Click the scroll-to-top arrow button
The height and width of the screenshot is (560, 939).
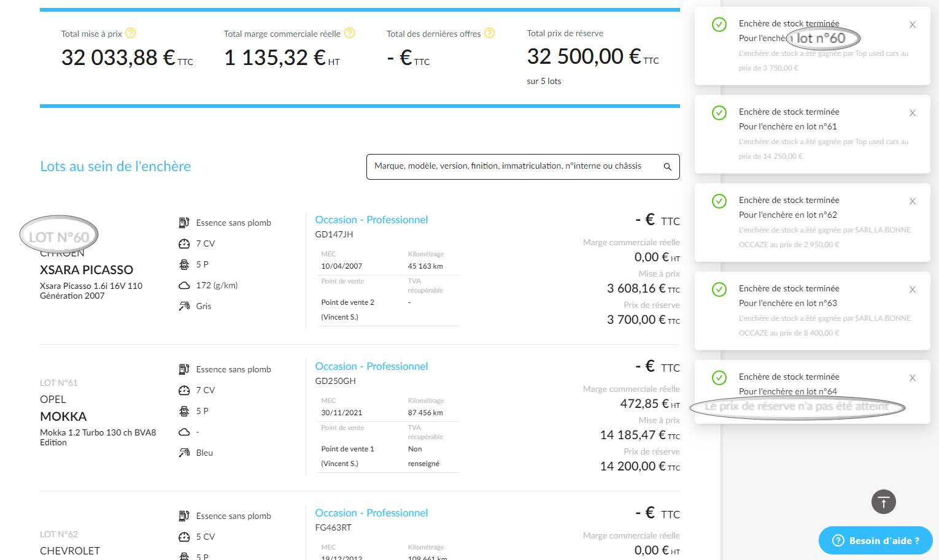[884, 502]
